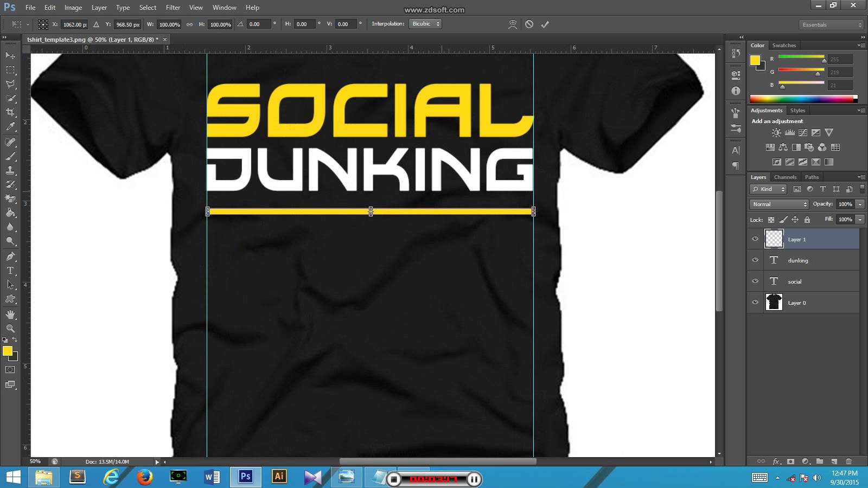Screen dimensions: 868x488
Task: Open the Interpolation Bicubic dropdown
Action: (425, 24)
